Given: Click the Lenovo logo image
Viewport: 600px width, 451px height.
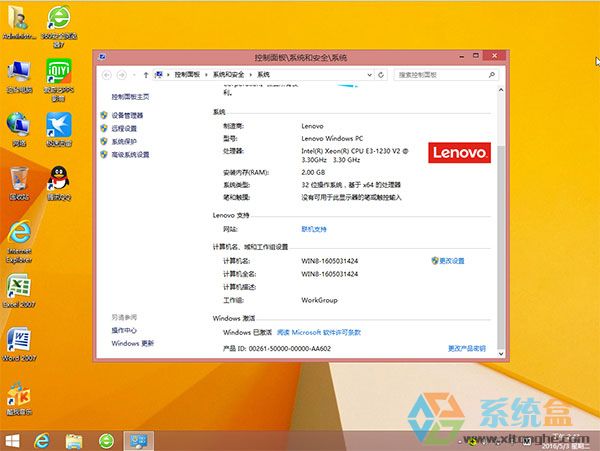Looking at the screenshot, I should [x=459, y=153].
